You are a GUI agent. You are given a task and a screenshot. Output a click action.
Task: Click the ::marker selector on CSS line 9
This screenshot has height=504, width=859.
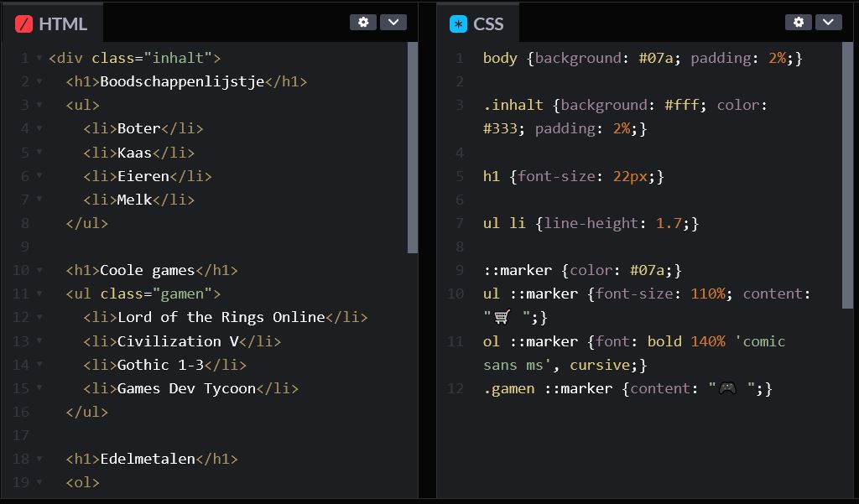pyautogui.click(x=518, y=270)
